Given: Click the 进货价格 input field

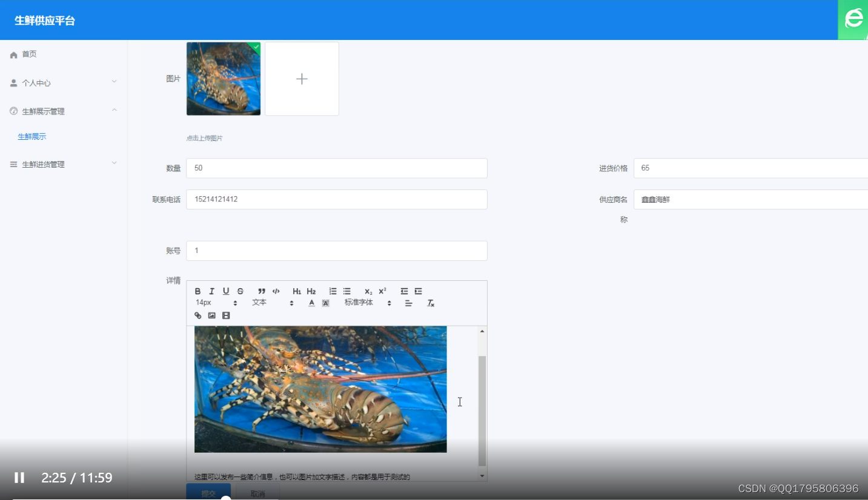Looking at the screenshot, I should coord(750,168).
